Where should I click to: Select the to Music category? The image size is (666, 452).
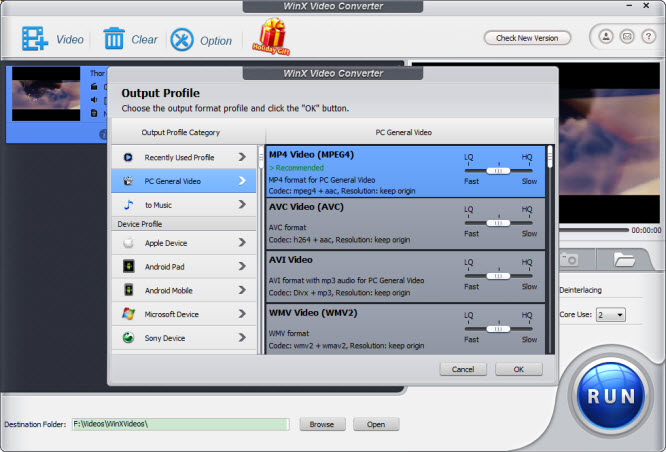pyautogui.click(x=184, y=205)
